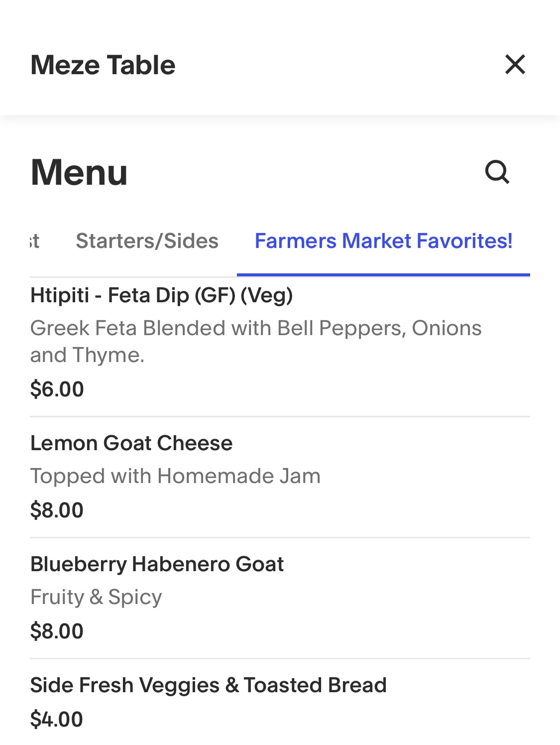Click the blue underline beneath Farmers Market Favorites
This screenshot has height=745, width=560.
[x=383, y=274]
